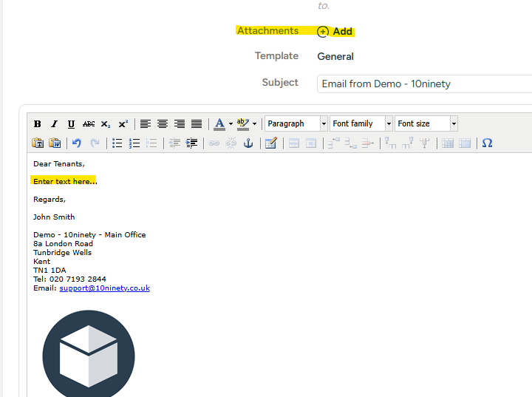Insert a numbered list

(x=134, y=143)
